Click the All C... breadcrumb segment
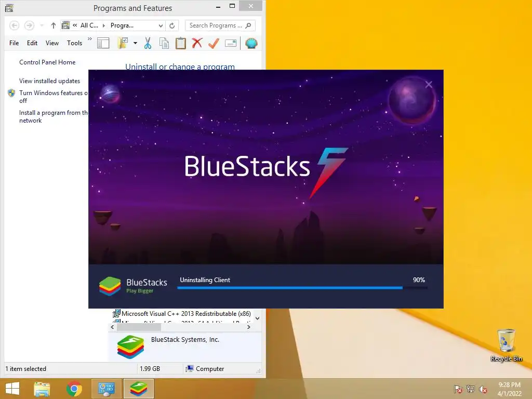532x399 pixels. (x=89, y=25)
